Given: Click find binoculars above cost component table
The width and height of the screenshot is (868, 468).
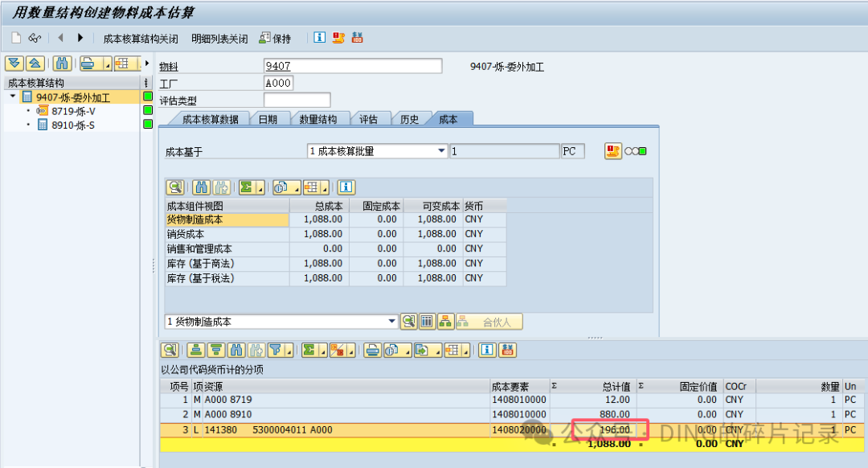Looking at the screenshot, I should [202, 187].
